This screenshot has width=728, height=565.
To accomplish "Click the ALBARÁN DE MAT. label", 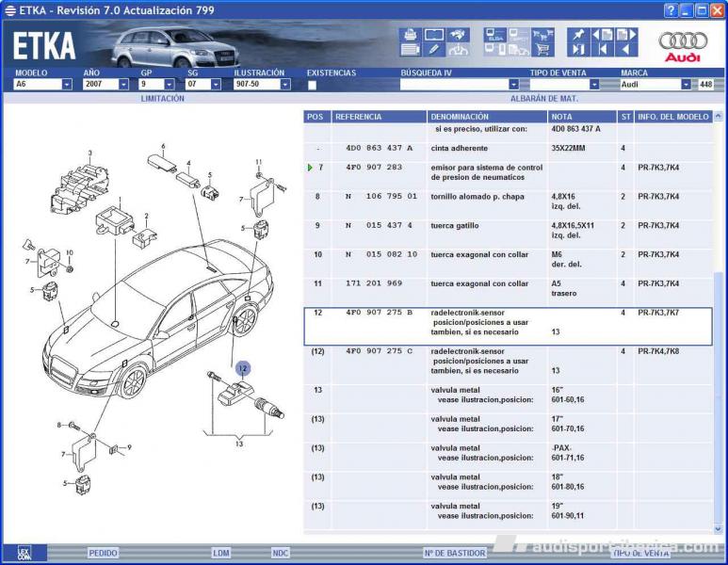I will (544, 99).
